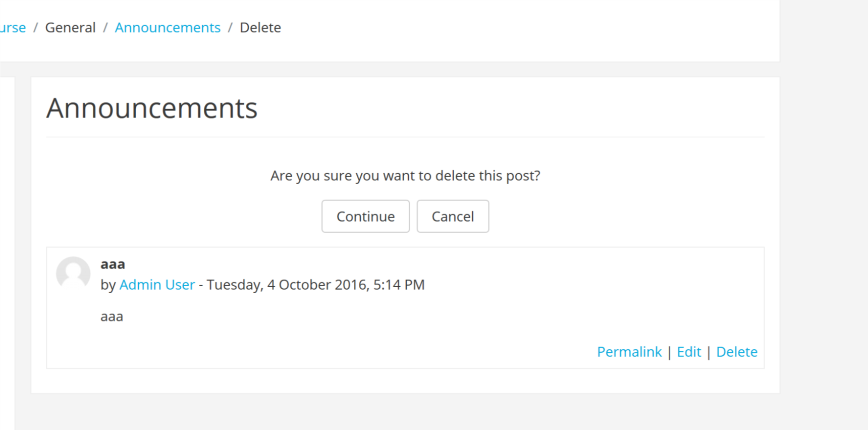Screen dimensions: 868x430
Task: Click the bold aaa post title
Action: coord(113,264)
